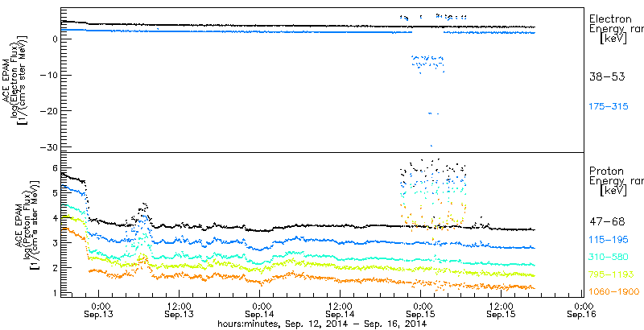Click the 0:00 Sep.15 time axis label

420,311
